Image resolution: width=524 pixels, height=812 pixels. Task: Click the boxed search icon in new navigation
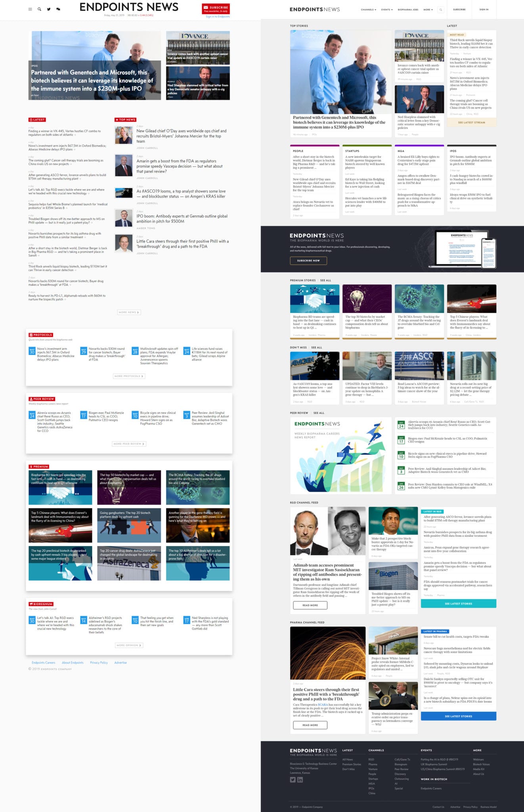click(x=440, y=10)
